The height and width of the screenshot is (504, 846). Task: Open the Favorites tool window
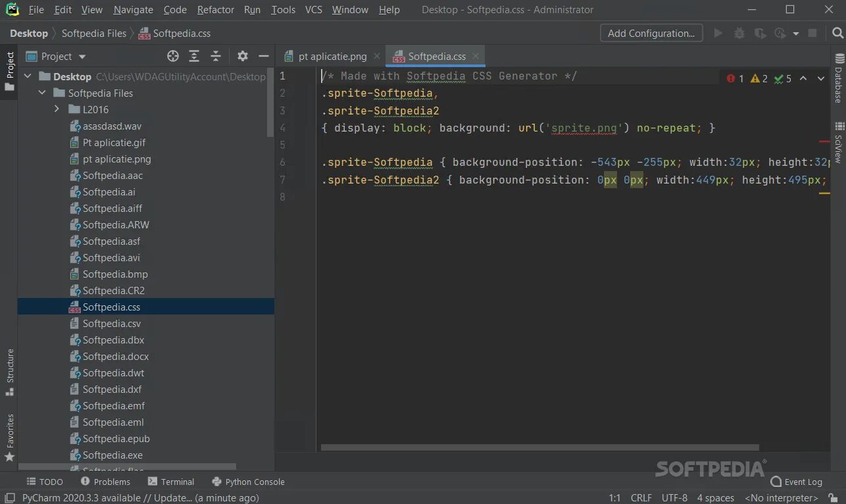pos(10,438)
